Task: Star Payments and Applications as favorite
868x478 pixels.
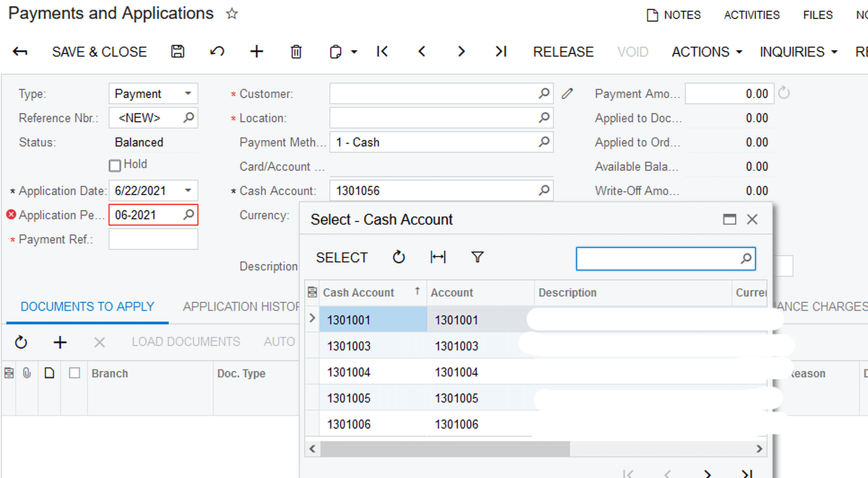Action: [x=232, y=14]
